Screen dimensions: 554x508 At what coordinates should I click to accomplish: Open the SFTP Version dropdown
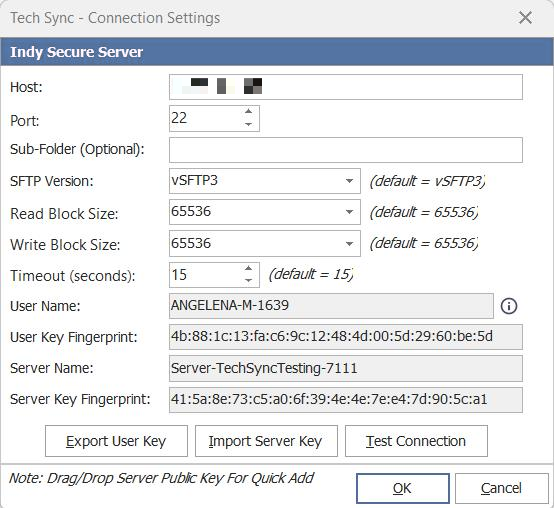[349, 181]
